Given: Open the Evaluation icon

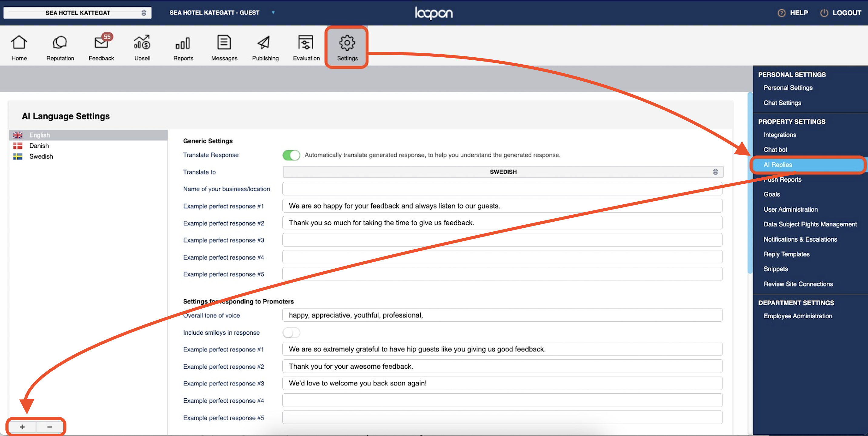Looking at the screenshot, I should tap(306, 43).
